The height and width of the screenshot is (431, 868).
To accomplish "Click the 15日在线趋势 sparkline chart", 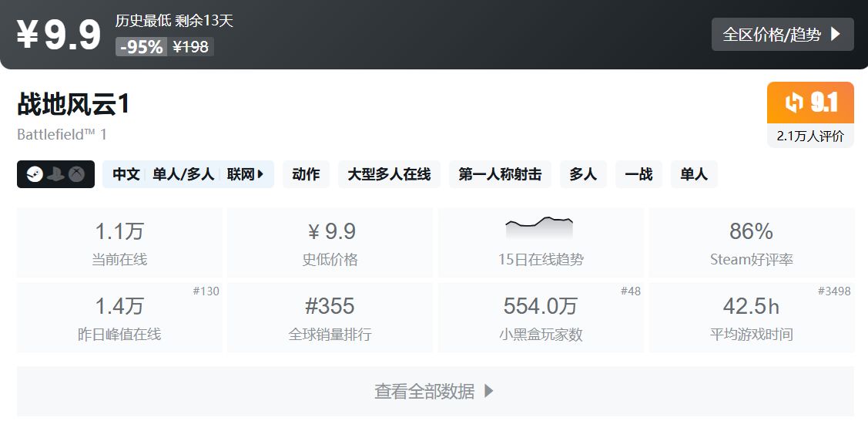I will point(539,227).
